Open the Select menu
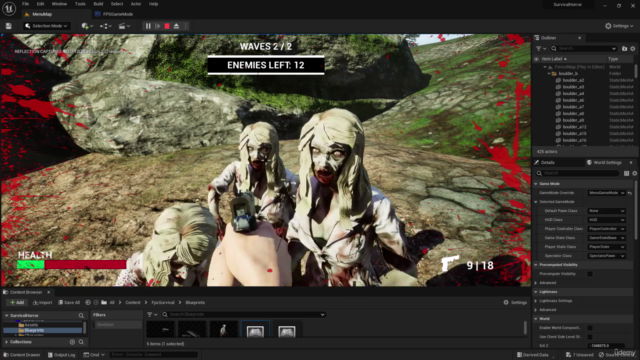This screenshot has width=640, height=360. pyautogui.click(x=117, y=4)
